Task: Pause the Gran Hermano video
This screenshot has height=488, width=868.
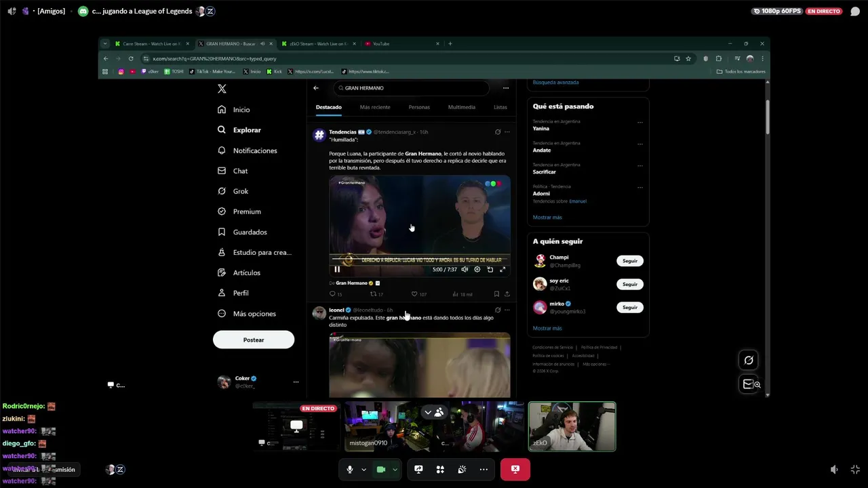Action: pos(337,269)
